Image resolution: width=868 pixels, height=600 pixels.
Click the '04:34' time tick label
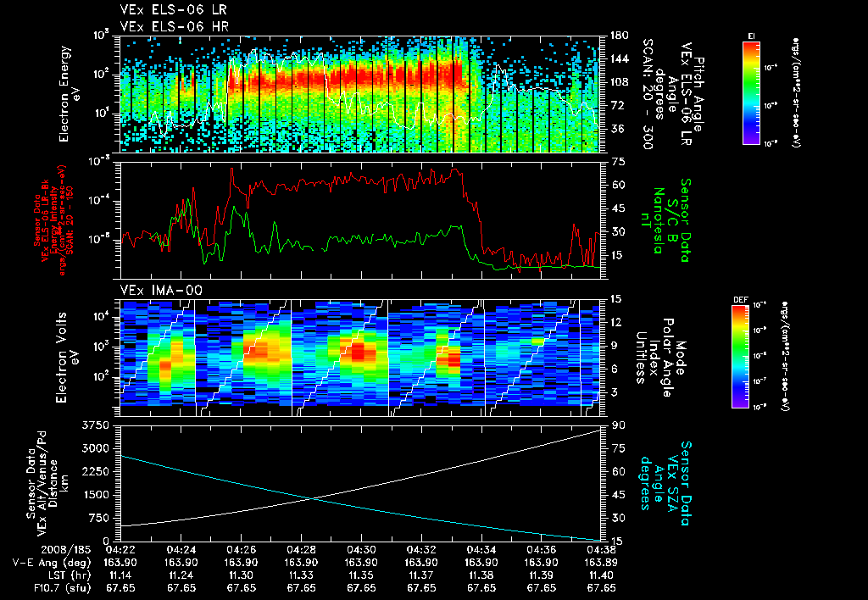(x=481, y=550)
